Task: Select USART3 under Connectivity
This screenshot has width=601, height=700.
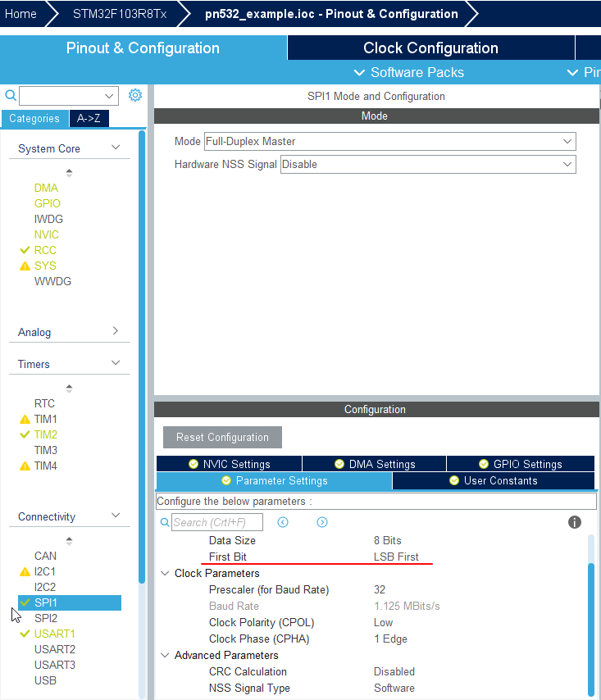Action: coord(55,666)
